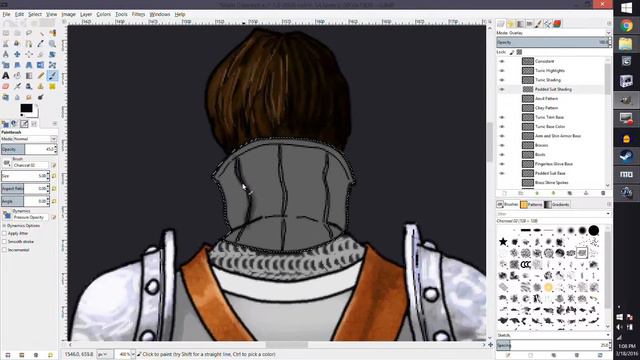
Task: Hide the Bracers layer
Action: [x=502, y=145]
